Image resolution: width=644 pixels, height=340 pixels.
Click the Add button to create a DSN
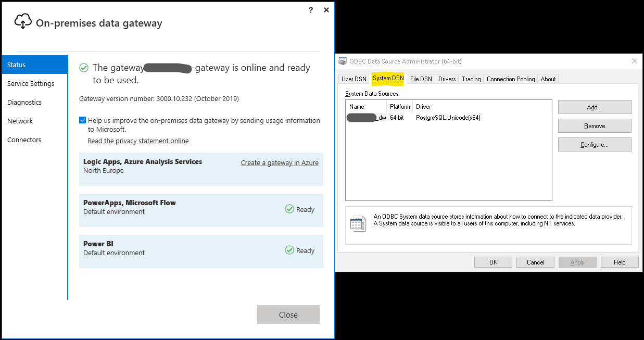tap(594, 107)
